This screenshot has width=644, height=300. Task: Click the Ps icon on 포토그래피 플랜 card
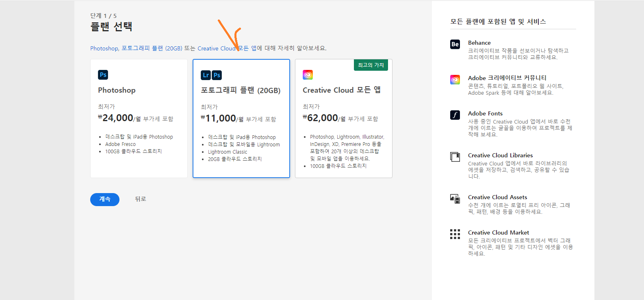217,75
